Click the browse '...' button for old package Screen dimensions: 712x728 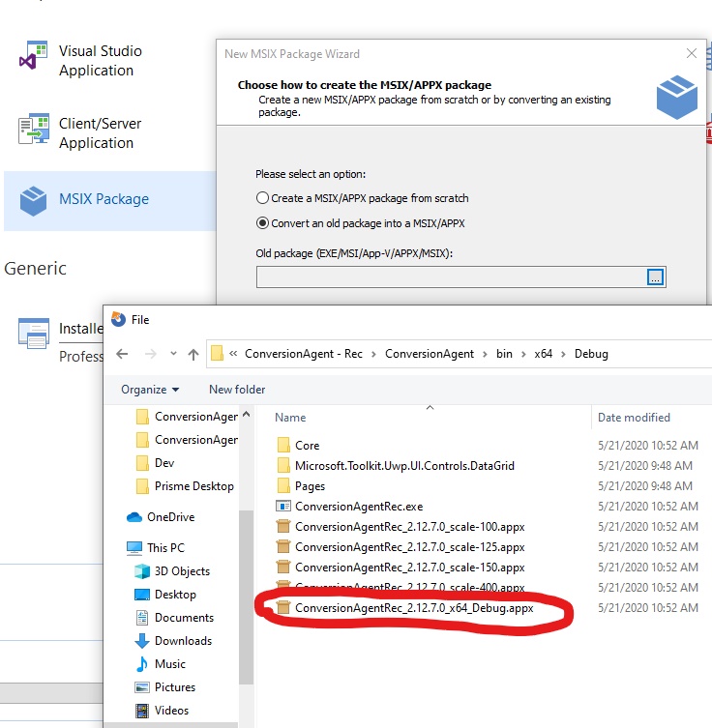(x=656, y=277)
